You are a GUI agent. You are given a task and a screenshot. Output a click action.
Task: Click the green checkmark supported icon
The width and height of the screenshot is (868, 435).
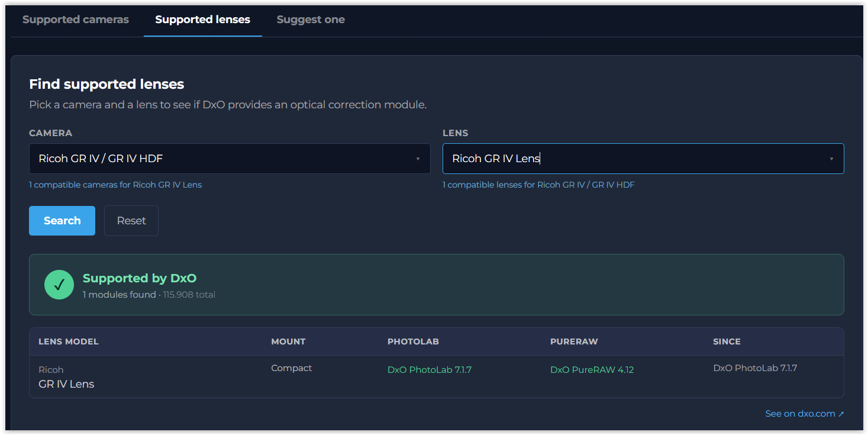[59, 285]
